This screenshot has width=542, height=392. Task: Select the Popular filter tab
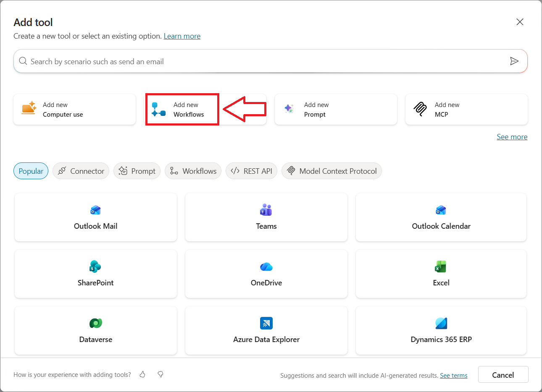(31, 171)
